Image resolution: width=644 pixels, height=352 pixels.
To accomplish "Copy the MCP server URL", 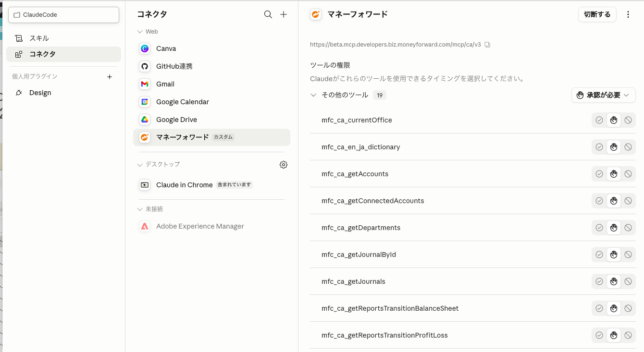I will (x=487, y=45).
